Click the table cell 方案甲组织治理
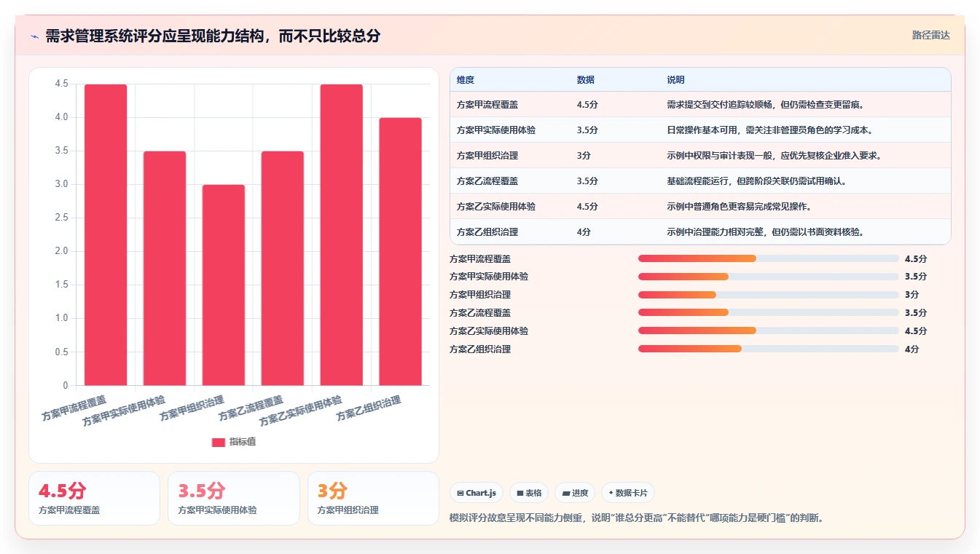The image size is (980, 554). coord(487,156)
